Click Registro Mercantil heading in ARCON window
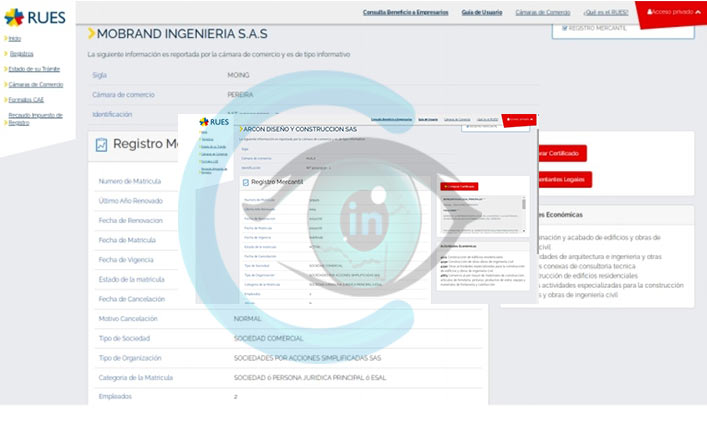 click(277, 182)
